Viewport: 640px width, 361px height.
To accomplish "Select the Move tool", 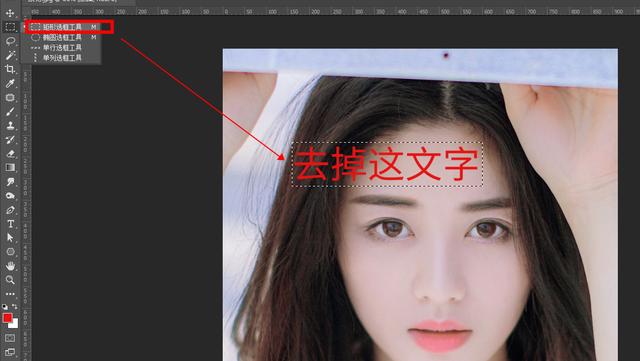I will pyautogui.click(x=10, y=13).
